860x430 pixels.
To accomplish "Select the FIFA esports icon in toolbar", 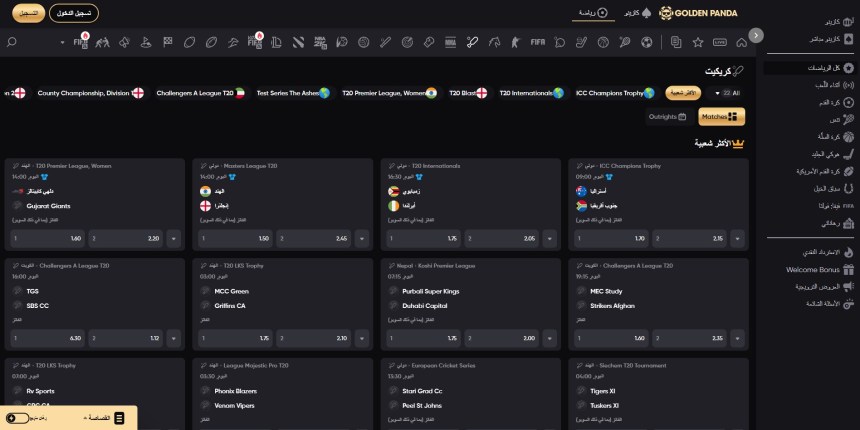I will coord(538,42).
